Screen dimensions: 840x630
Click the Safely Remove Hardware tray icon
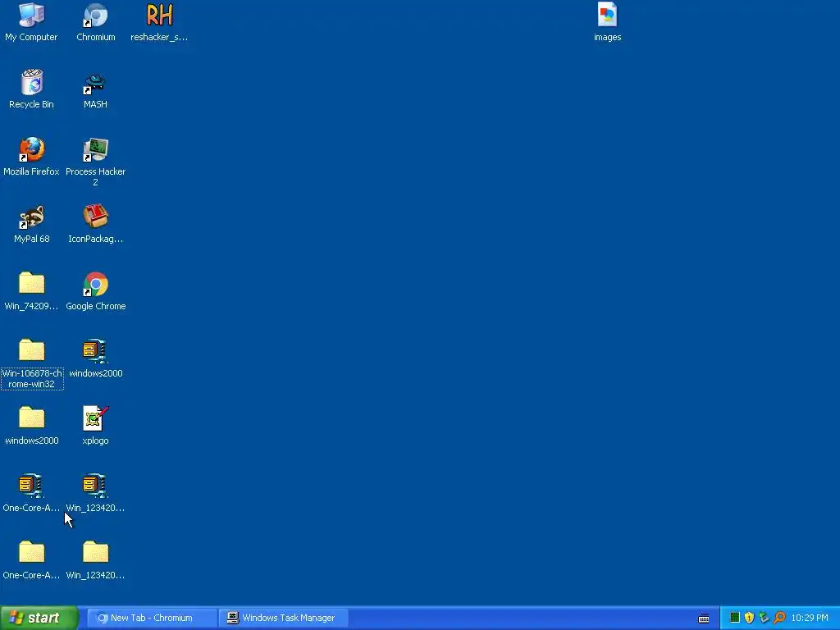click(764, 618)
